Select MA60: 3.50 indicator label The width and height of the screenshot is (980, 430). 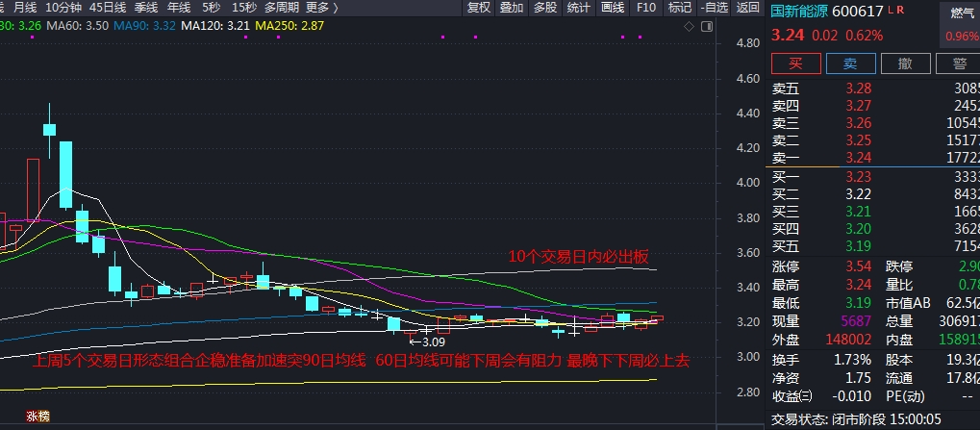tap(78, 26)
